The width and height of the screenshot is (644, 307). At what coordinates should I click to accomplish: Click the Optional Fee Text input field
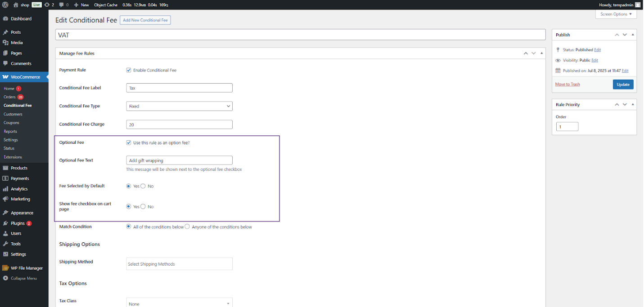coord(179,160)
